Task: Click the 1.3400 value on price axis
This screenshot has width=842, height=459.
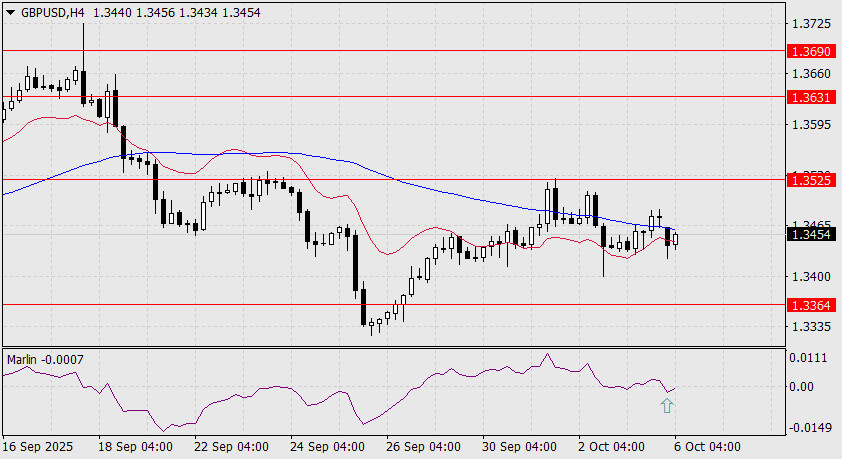Action: (811, 277)
